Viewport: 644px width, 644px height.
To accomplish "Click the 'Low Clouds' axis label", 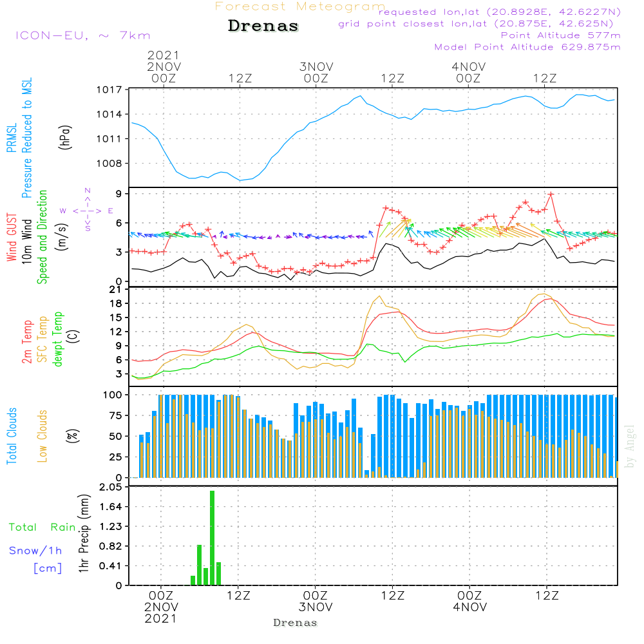I will pos(43,436).
